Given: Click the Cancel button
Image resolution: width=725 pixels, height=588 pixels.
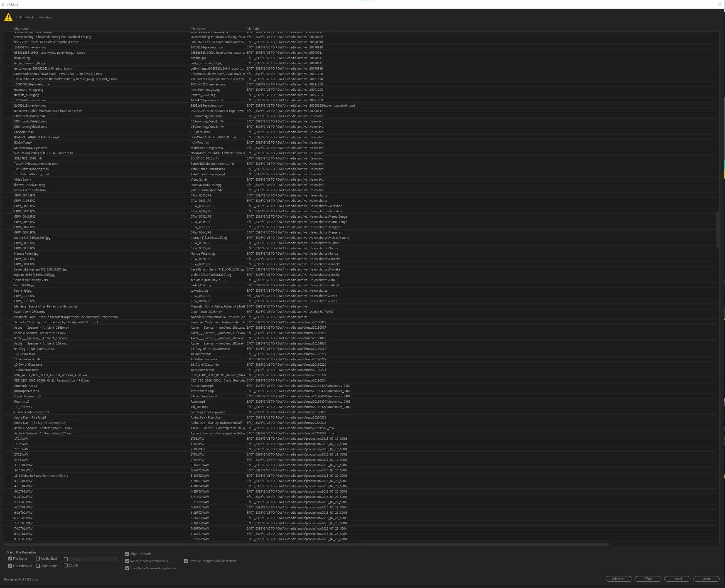Looking at the screenshot, I should (x=677, y=579).
